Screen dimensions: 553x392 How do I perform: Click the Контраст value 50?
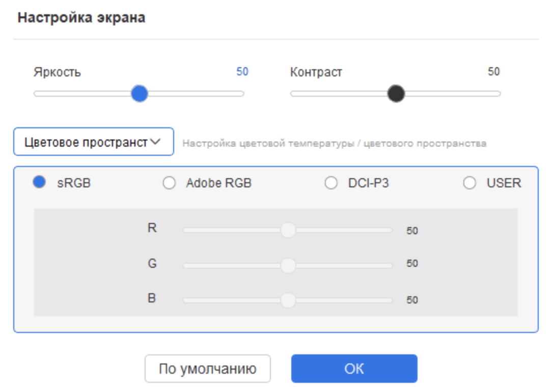(x=494, y=72)
